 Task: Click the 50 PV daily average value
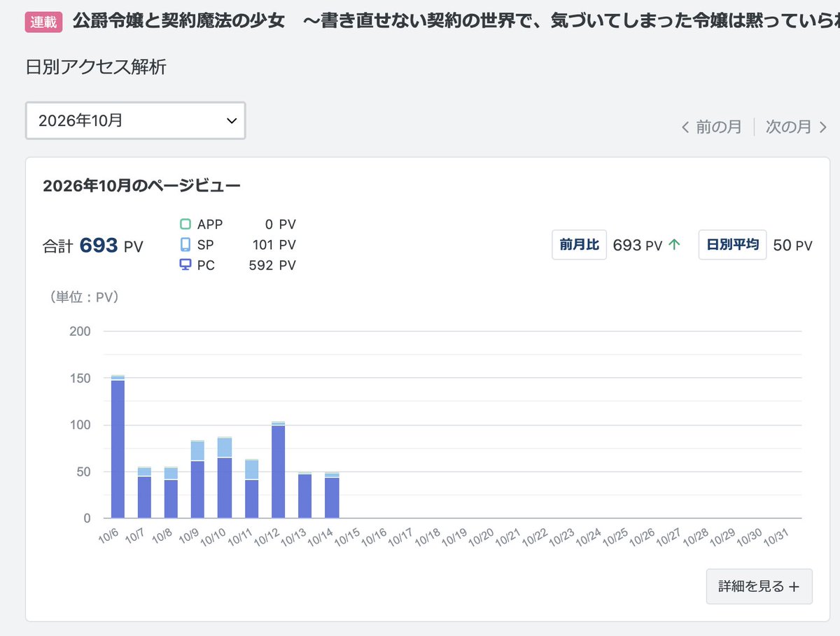click(x=792, y=245)
